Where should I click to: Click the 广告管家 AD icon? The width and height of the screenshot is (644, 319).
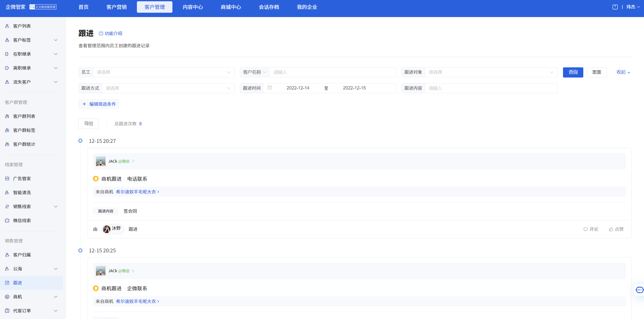click(x=7, y=178)
